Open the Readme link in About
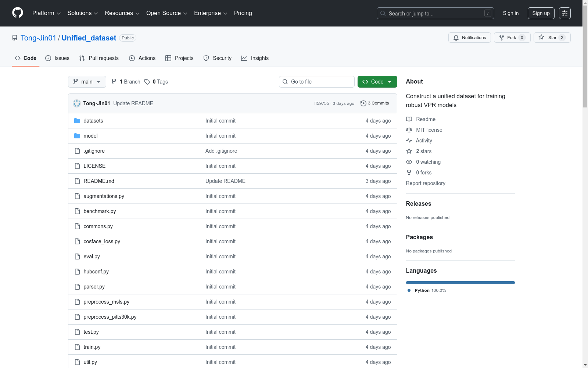This screenshot has width=588, height=368. (421, 119)
